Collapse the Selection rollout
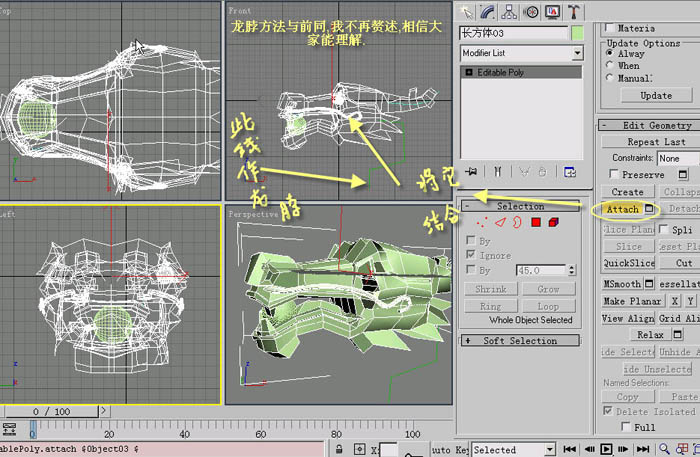700x457 pixels. click(520, 206)
